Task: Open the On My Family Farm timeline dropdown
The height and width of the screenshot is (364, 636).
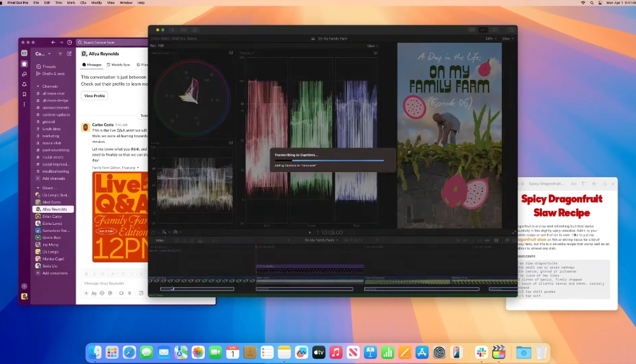Action: point(321,240)
